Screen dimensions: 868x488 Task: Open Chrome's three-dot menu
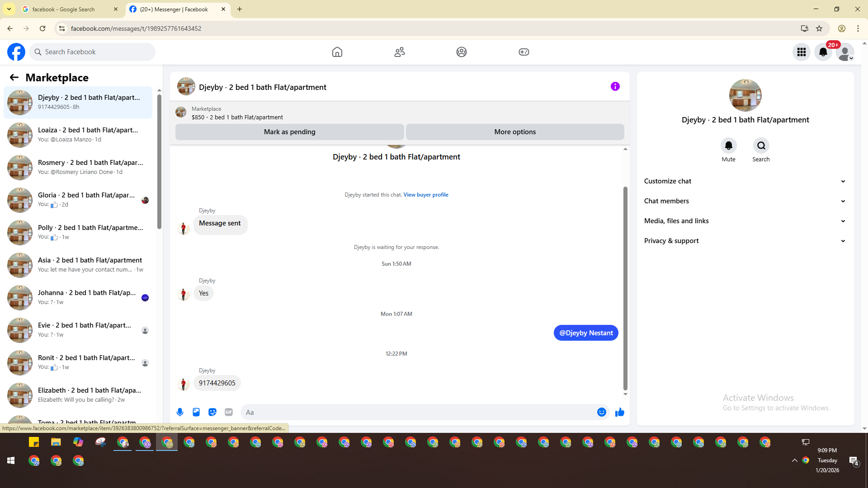pyautogui.click(x=858, y=28)
